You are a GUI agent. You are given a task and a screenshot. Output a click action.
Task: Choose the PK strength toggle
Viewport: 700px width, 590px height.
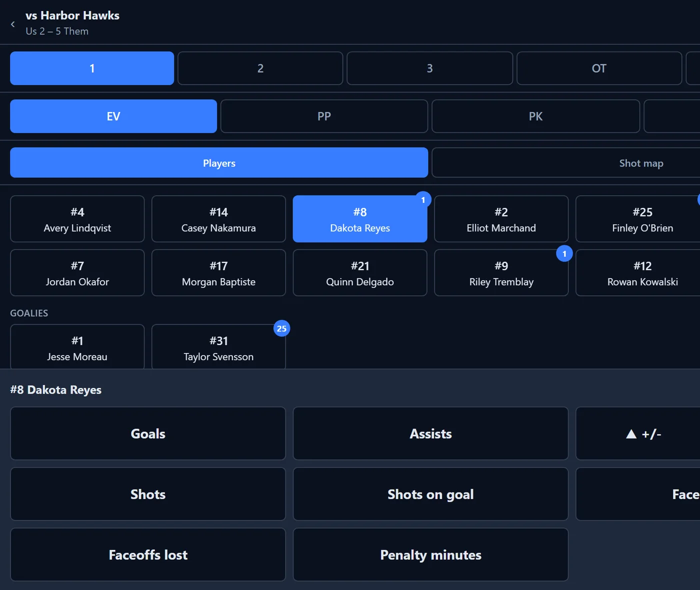coord(535,116)
